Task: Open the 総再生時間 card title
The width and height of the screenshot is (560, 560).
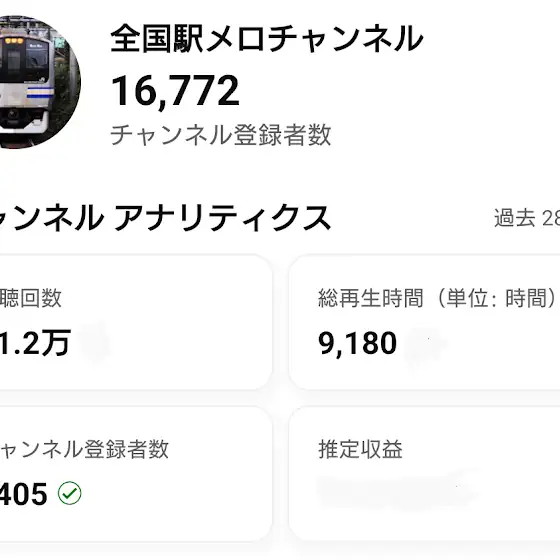Action: click(371, 298)
